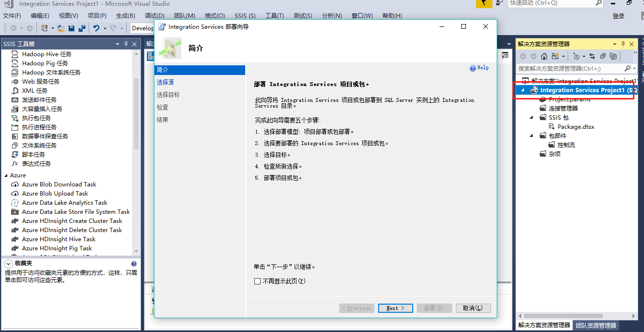Click the Refresh icon in Solution Explorer
The width and height of the screenshot is (644, 332).
tap(592, 56)
